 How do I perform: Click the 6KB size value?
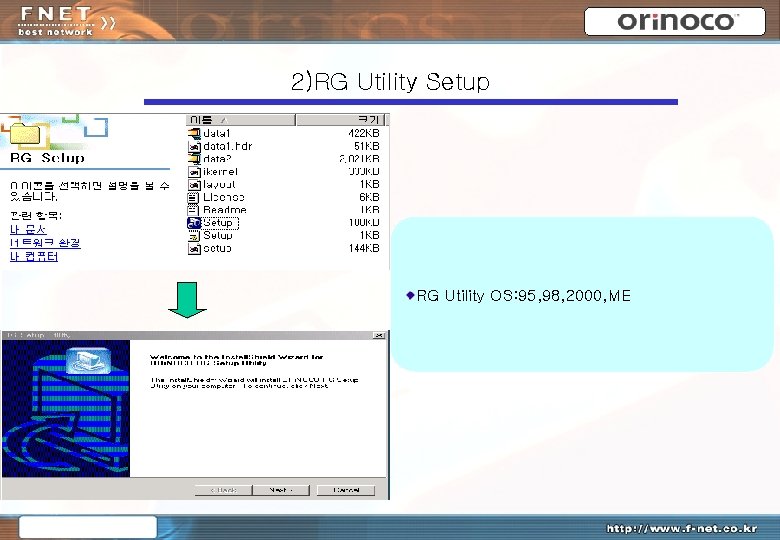pos(369,197)
